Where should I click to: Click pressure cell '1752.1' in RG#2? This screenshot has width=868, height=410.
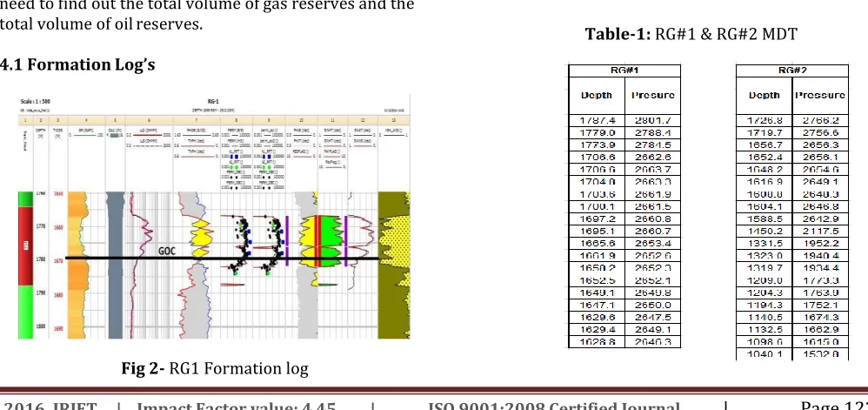[x=821, y=305]
